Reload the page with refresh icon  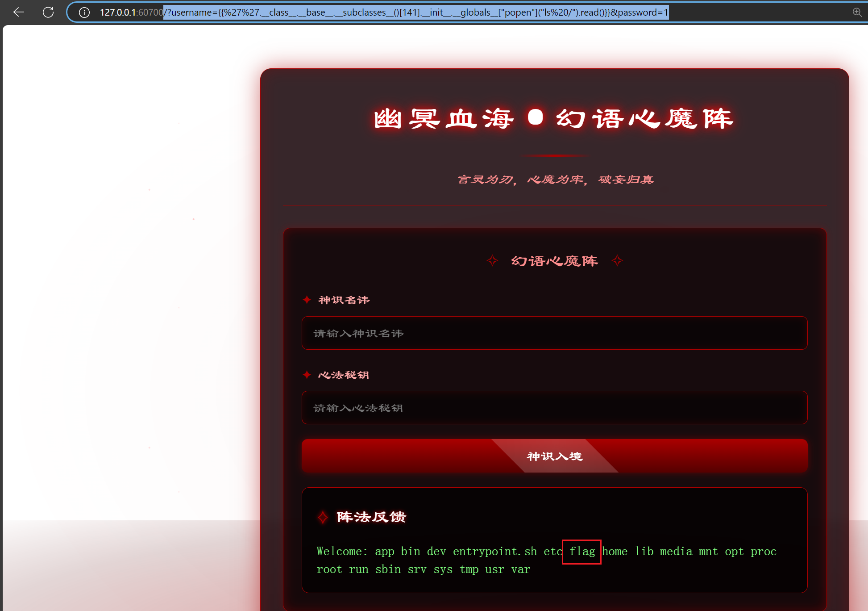pos(48,13)
